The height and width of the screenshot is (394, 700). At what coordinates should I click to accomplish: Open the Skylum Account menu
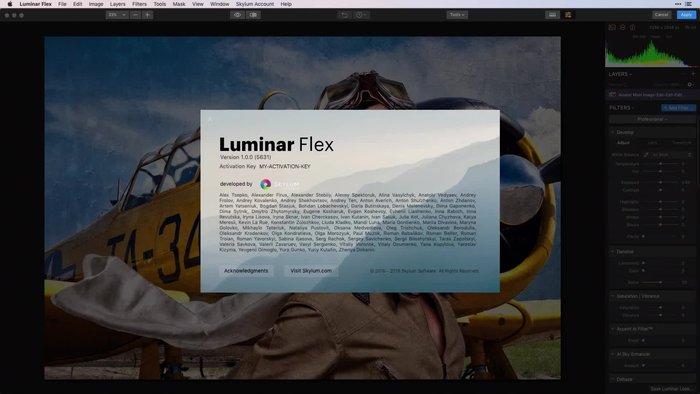click(x=255, y=4)
